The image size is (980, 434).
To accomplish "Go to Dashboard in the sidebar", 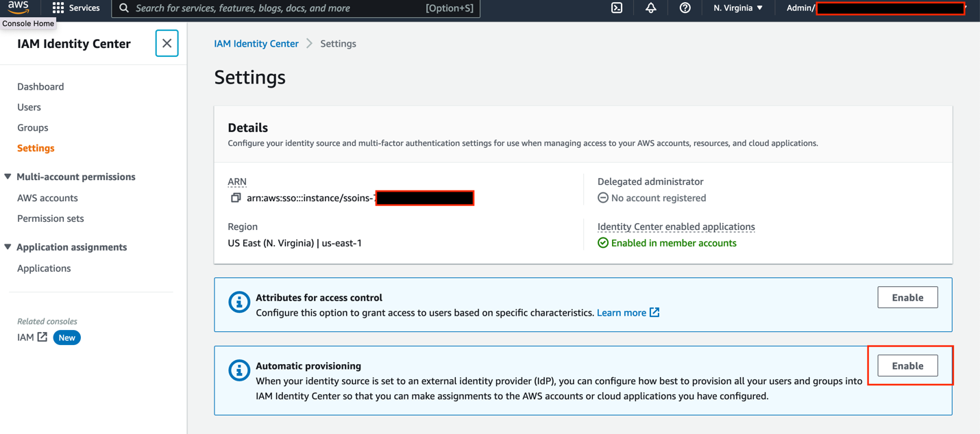I will (40, 87).
